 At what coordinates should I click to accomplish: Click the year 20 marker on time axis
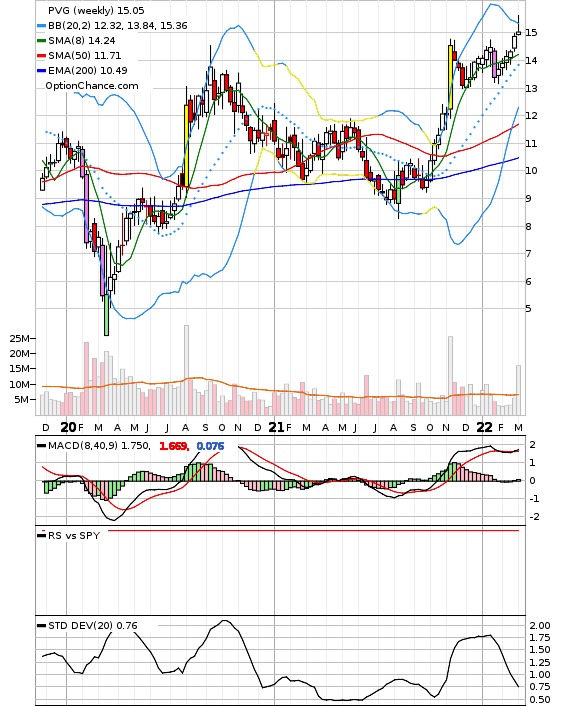pos(68,427)
